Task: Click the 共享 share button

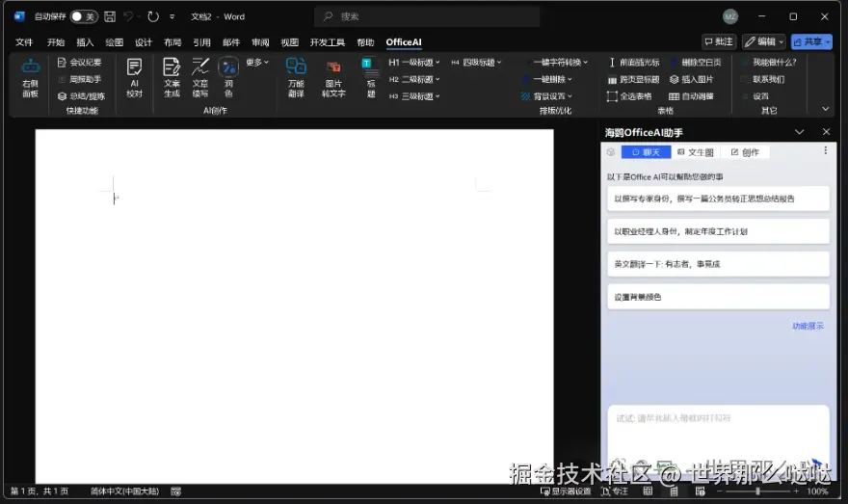Action: pos(811,41)
